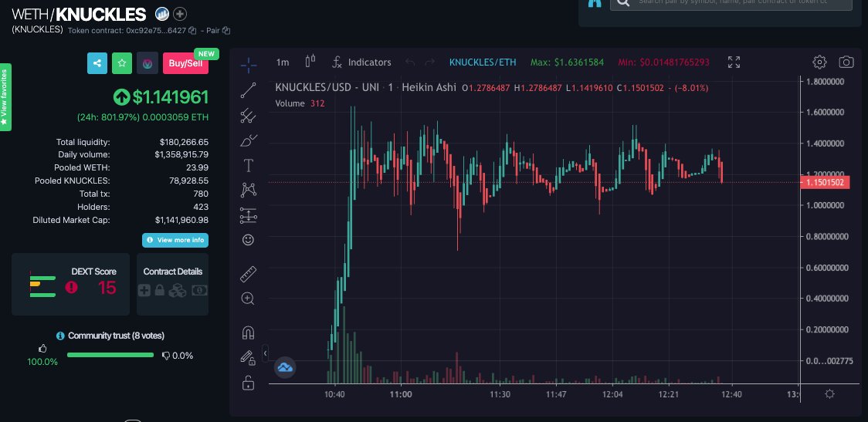868x422 pixels.
Task: Select the long position forecasting tool
Action: click(248, 216)
